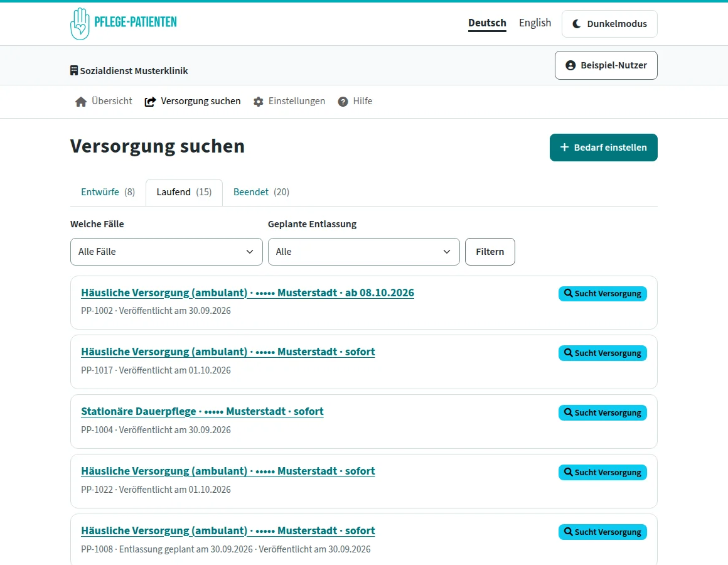
Task: Click the magnifier icon on the PP-1022 badge
Action: tap(569, 472)
